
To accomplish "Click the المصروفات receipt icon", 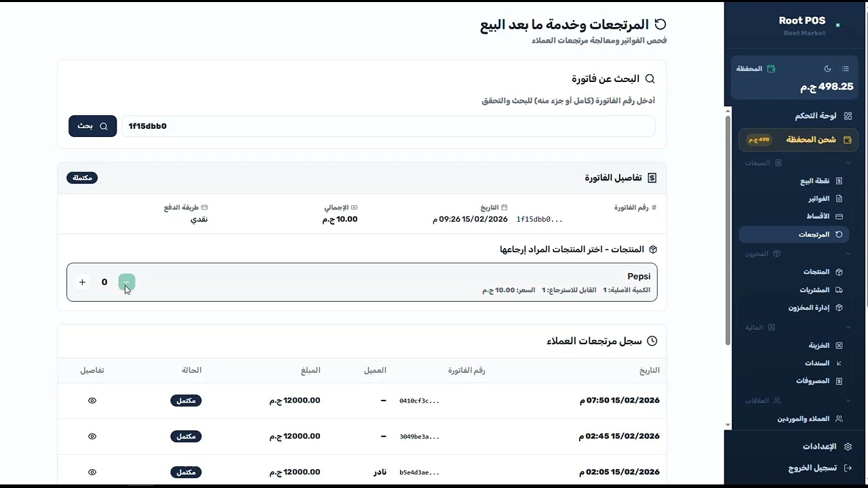I will coord(839,381).
